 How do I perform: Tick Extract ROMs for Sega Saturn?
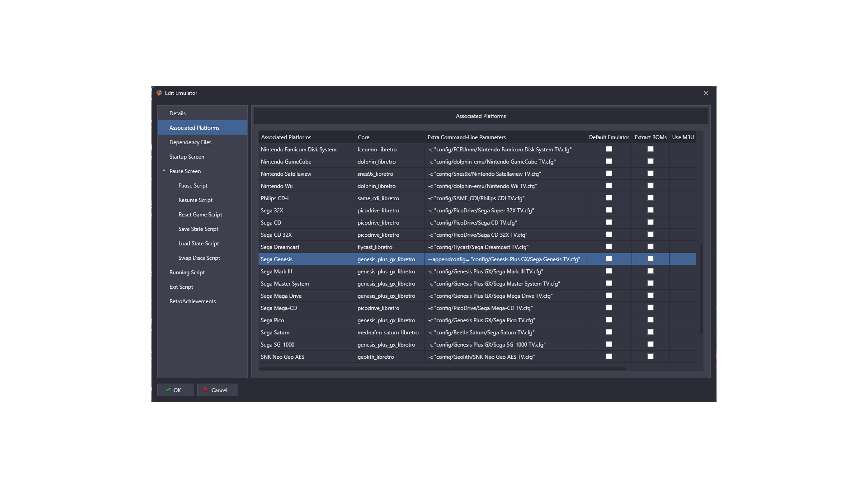coord(650,332)
